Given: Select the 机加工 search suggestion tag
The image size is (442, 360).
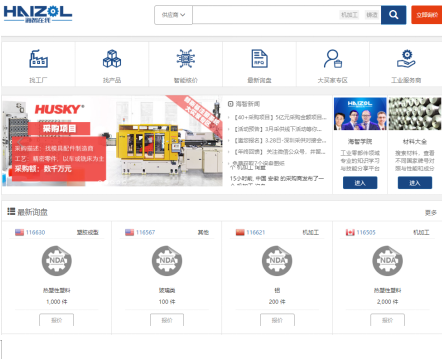Looking at the screenshot, I should (349, 15).
